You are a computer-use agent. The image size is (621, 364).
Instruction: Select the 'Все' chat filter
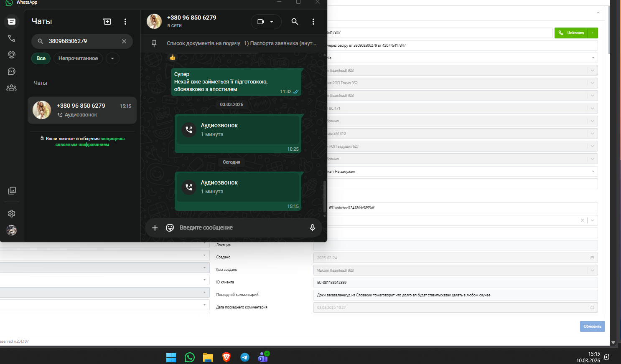point(41,58)
